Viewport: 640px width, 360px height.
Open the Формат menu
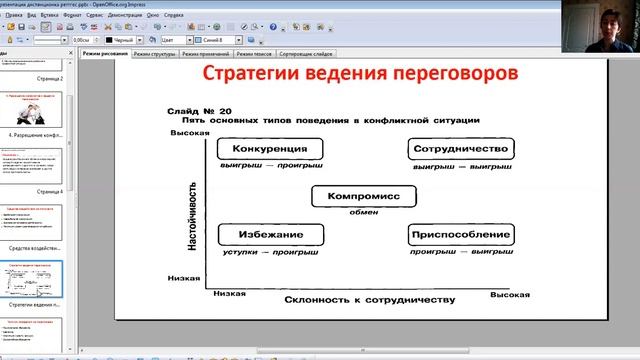point(72,15)
